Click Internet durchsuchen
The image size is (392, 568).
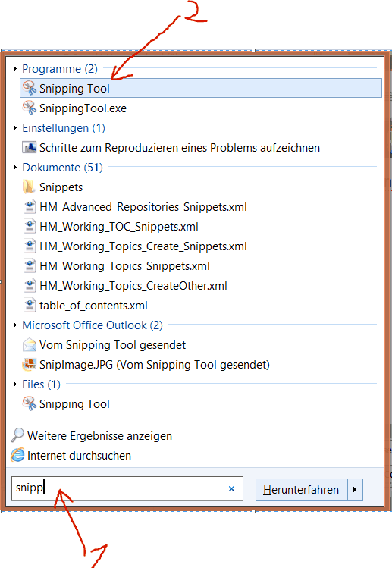coord(80,455)
